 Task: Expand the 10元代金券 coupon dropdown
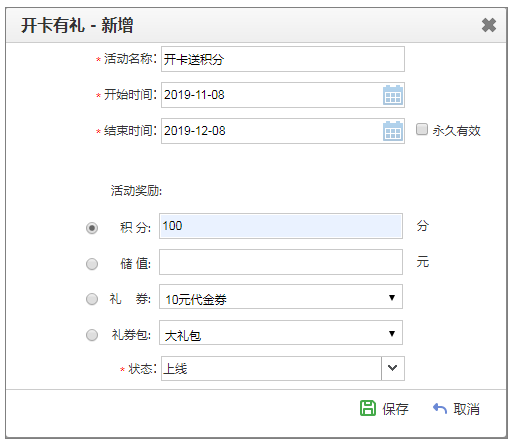[281, 297]
